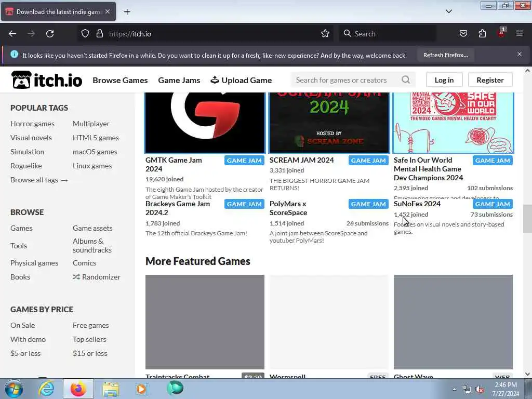Open Top sellers link
This screenshot has height=399, width=532.
click(89, 339)
